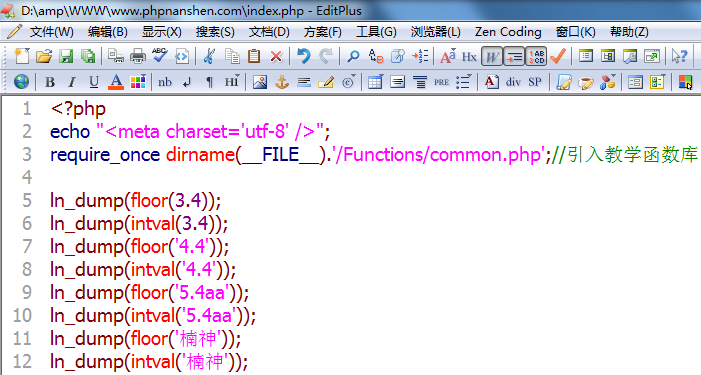This screenshot has height=375, width=701.
Task: Open the 工具(G) menu
Action: pyautogui.click(x=376, y=32)
